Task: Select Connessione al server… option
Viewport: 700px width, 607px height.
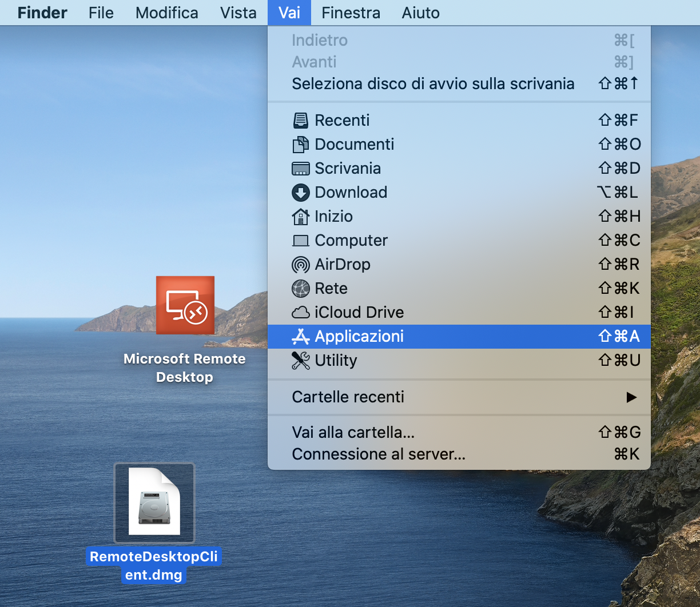Action: pyautogui.click(x=378, y=454)
